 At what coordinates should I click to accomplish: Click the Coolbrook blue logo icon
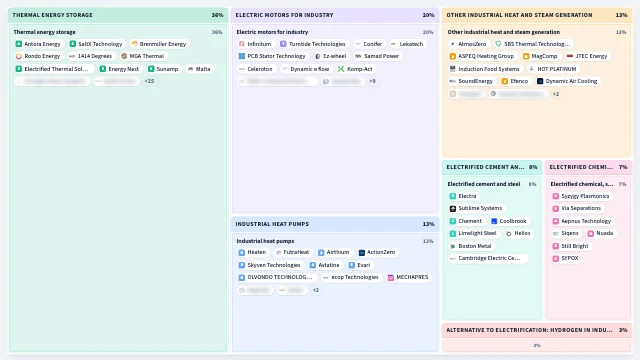pos(494,221)
